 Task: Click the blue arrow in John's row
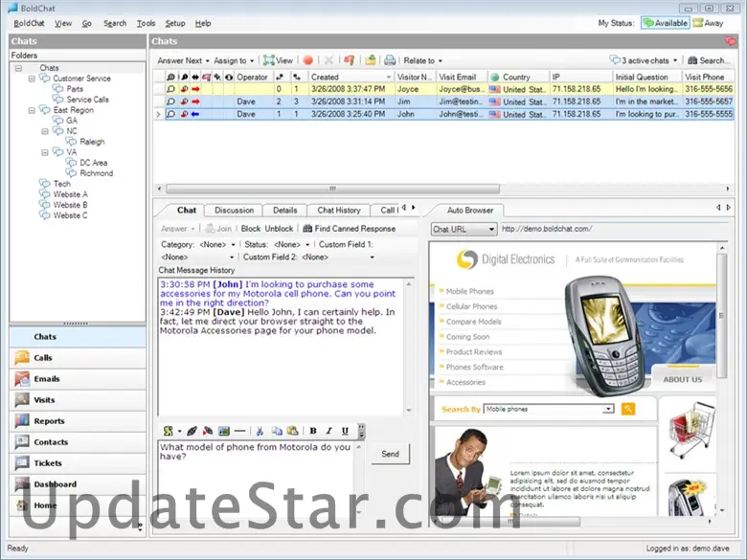tap(195, 114)
